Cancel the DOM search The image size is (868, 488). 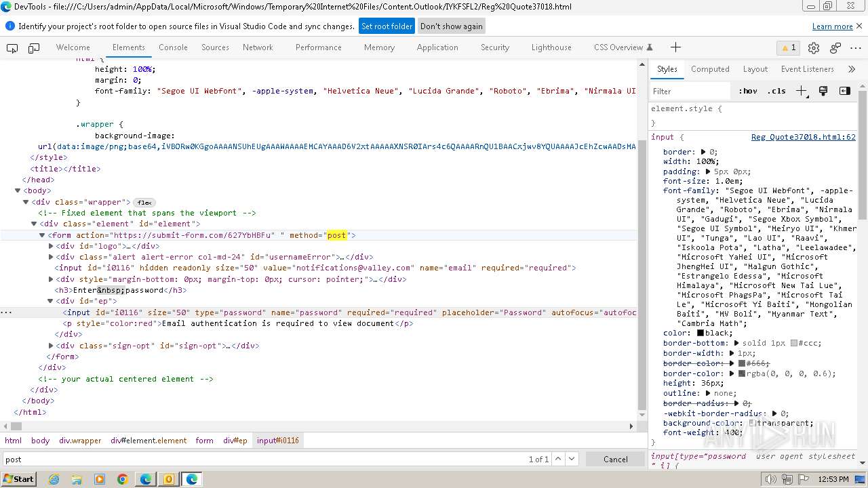[x=616, y=459]
